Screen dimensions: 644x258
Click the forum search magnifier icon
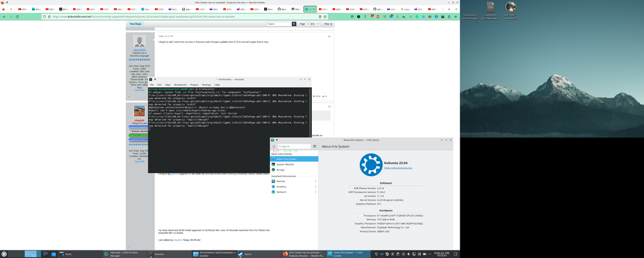tap(294, 24)
